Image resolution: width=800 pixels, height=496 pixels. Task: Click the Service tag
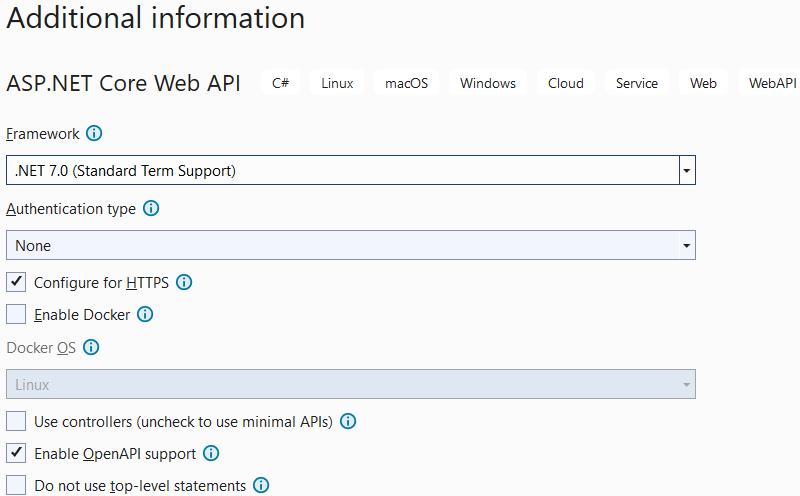[637, 83]
